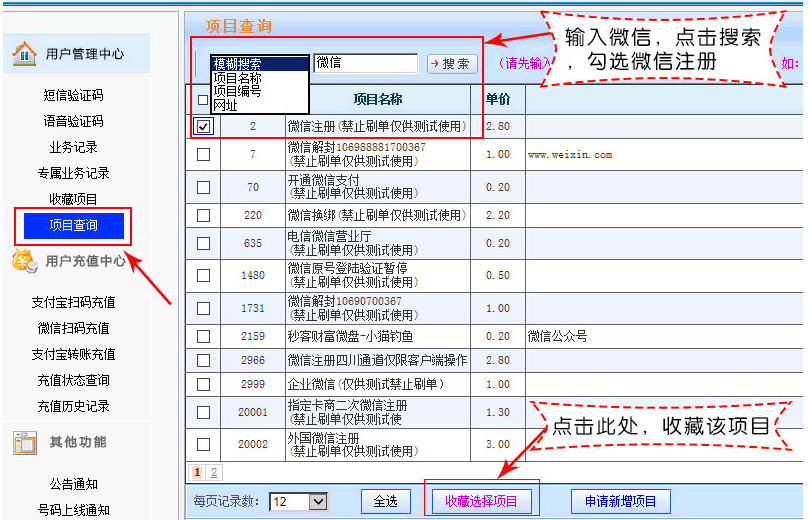This screenshot has width=809, height=520.
Task: Click project name 微信解封106988881700367
Action: point(357,148)
